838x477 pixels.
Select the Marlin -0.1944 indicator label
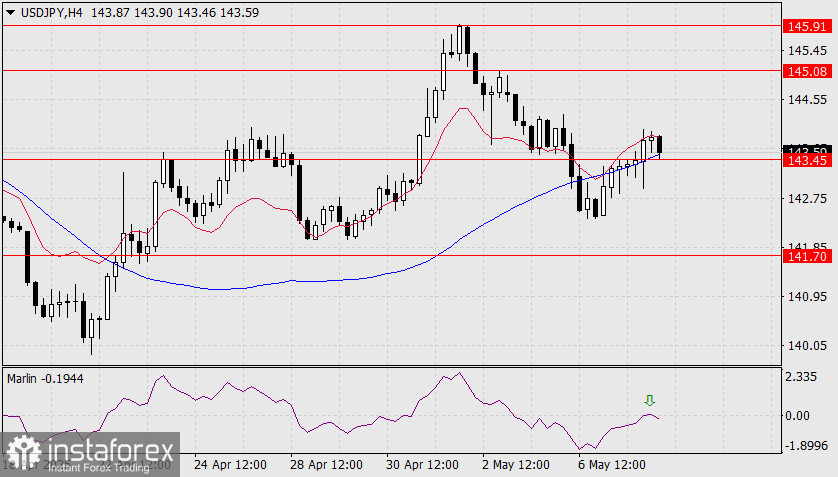45,379
